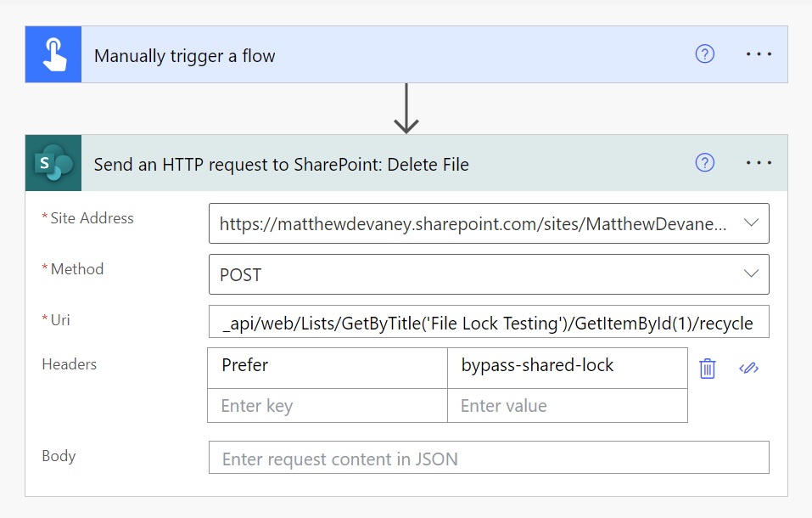Open the SharePoint action's three-dot menu
This screenshot has width=812, height=518.
[759, 163]
